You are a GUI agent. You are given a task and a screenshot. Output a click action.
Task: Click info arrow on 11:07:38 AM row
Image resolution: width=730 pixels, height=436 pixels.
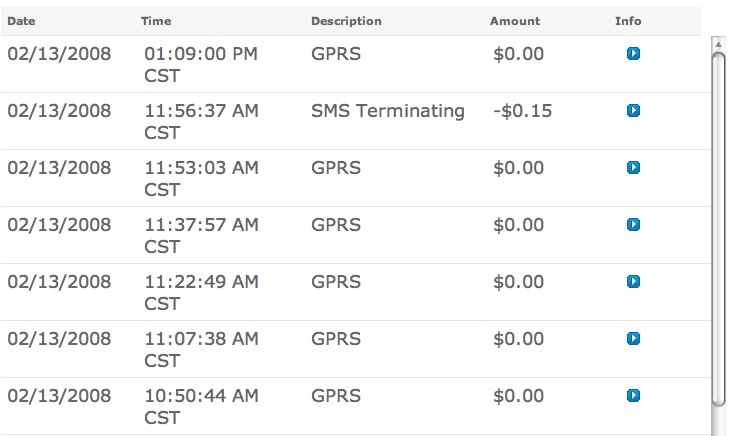tap(633, 339)
